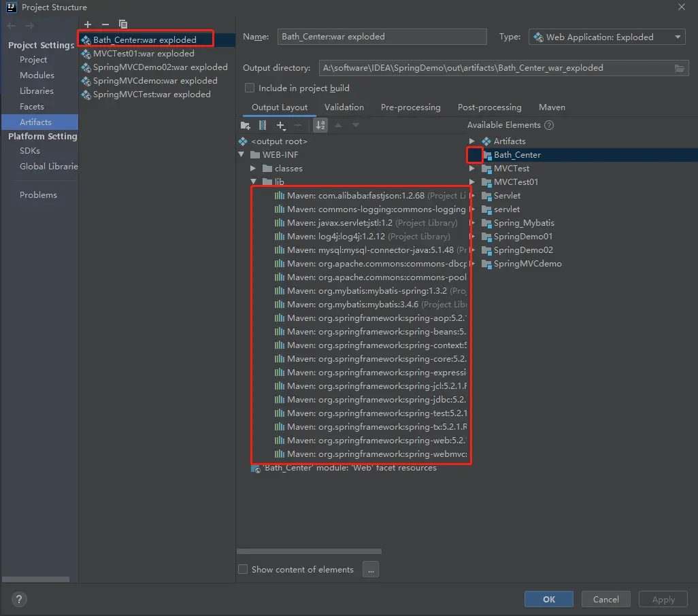Select the output root node
698x616 pixels.
coord(273,141)
